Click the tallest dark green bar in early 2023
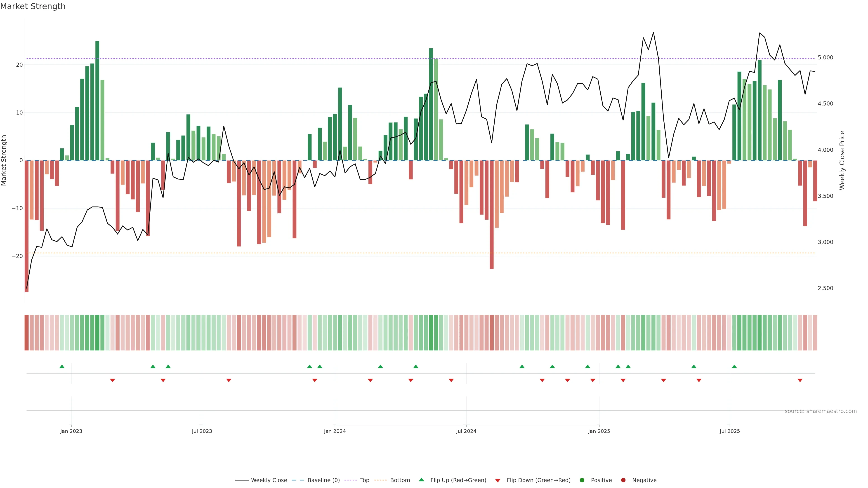Viewport: 868px width, 488px height. [97, 101]
